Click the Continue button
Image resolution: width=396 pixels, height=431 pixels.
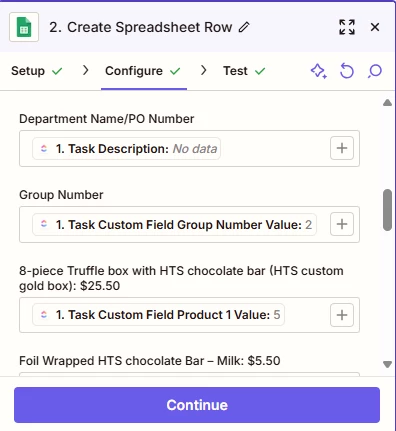197,405
